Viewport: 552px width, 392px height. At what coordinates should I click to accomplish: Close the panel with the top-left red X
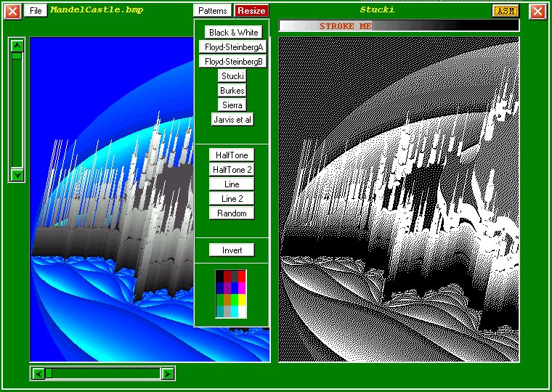(13, 11)
